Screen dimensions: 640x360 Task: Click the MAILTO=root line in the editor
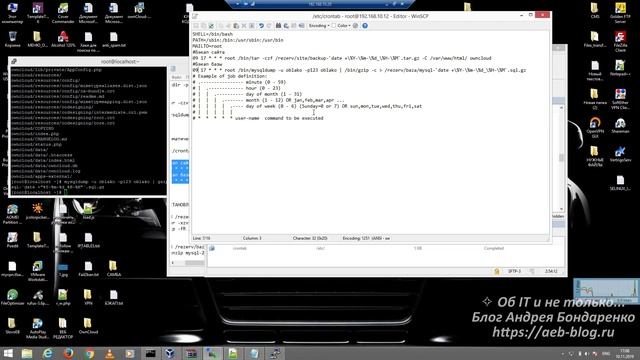pos(207,46)
